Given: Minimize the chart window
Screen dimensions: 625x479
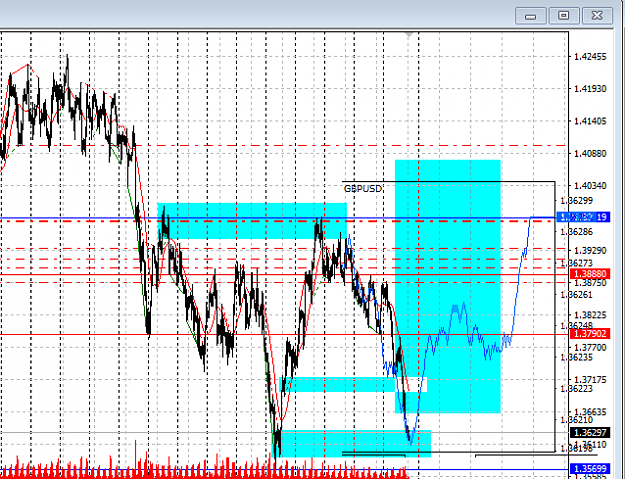Looking at the screenshot, I should coord(531,16).
